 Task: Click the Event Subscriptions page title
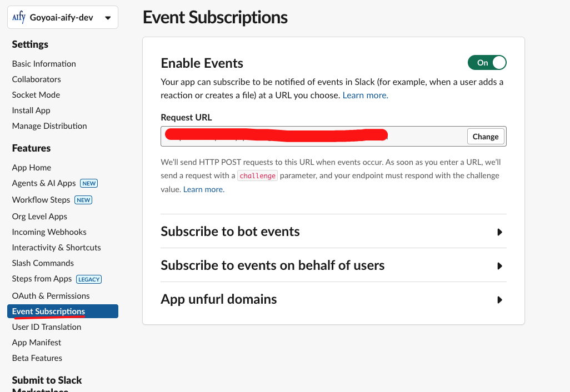pos(215,17)
